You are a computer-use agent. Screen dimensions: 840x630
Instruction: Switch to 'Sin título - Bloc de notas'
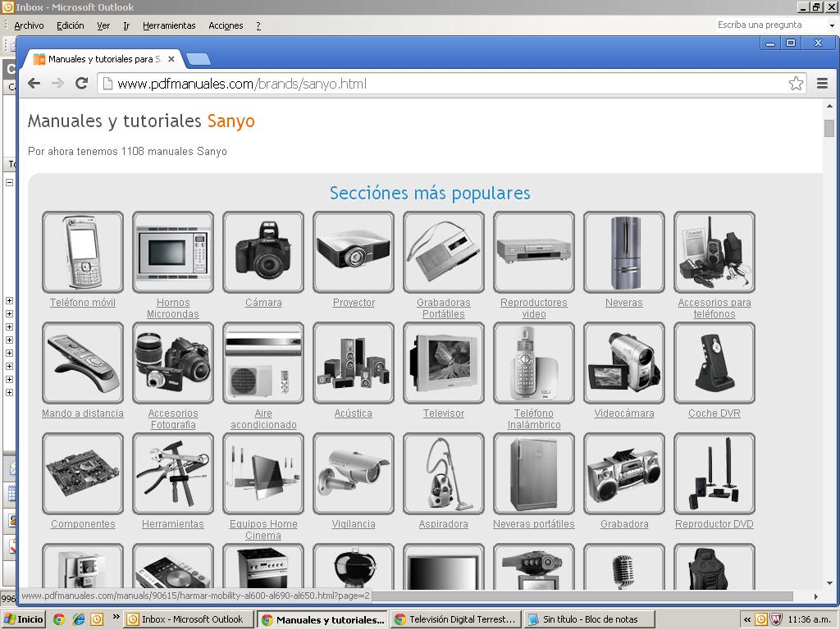(x=589, y=619)
